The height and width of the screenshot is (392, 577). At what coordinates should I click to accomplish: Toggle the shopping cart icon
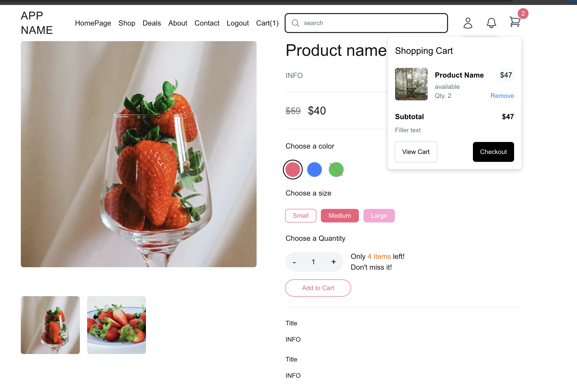point(515,22)
